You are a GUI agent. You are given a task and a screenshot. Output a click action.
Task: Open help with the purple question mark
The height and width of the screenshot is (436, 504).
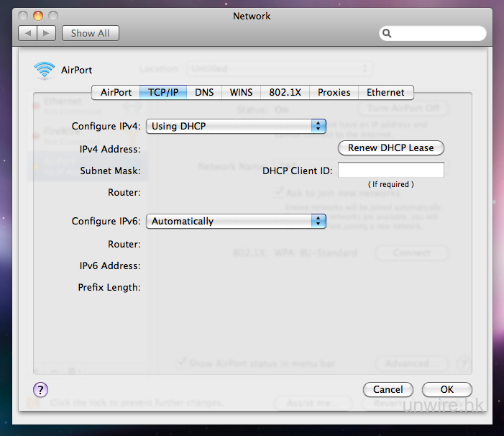point(41,389)
